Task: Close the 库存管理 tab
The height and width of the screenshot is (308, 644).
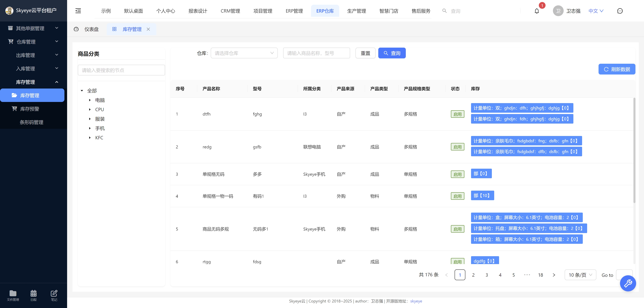Action: pyautogui.click(x=148, y=29)
